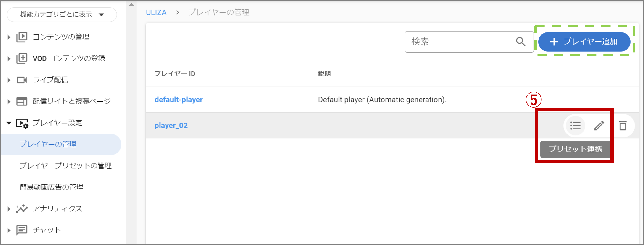This screenshot has width=644, height=245.
Task: Click the チャット speech bubble icon
Action: point(22,230)
